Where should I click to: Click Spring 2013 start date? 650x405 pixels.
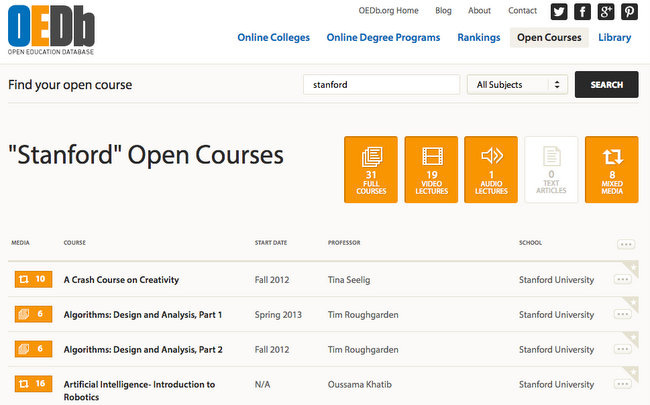click(x=278, y=315)
